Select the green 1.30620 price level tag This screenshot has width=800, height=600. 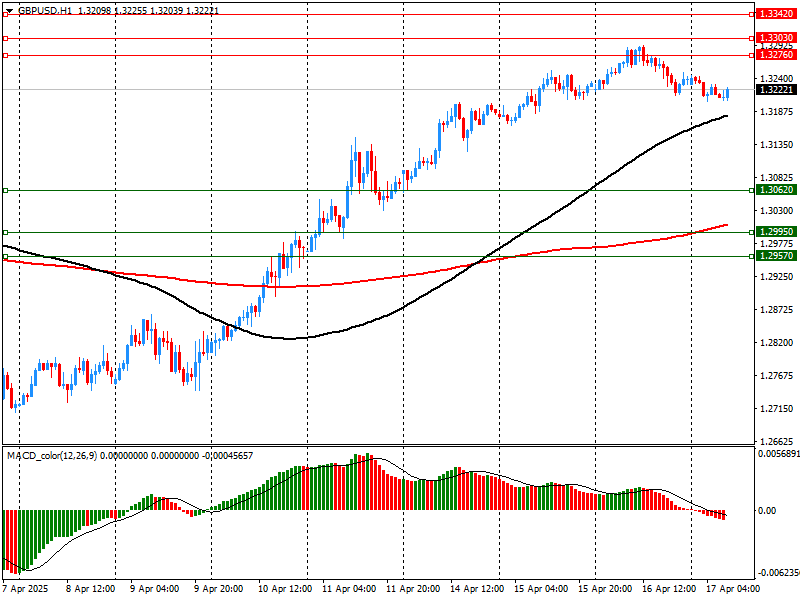click(x=776, y=189)
